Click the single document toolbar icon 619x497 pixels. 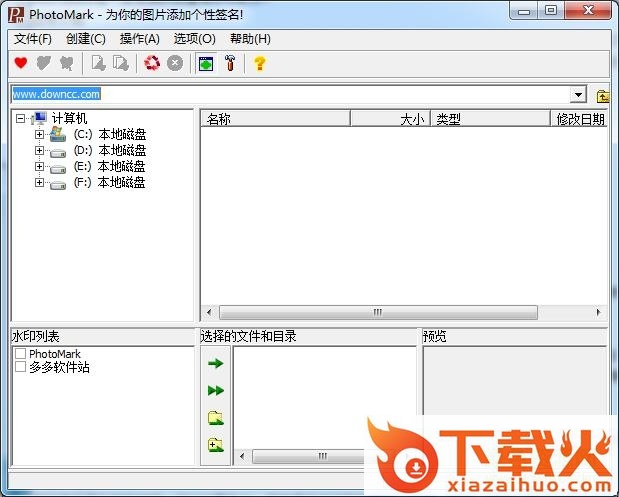pos(98,63)
